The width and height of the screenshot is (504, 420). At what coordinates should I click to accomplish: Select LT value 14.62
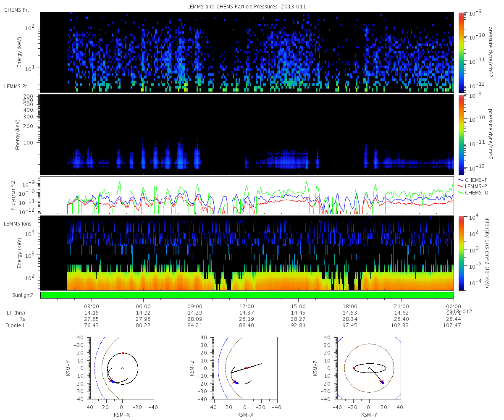coord(402,313)
